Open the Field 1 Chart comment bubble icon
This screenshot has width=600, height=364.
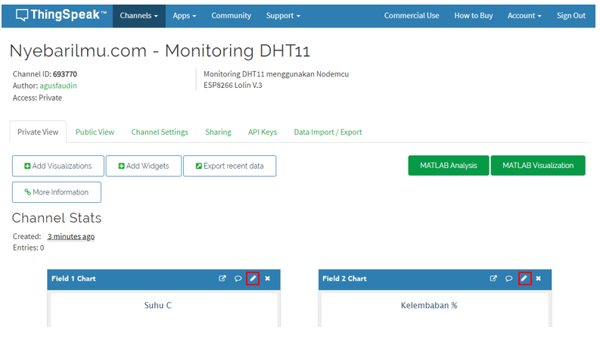(238, 278)
